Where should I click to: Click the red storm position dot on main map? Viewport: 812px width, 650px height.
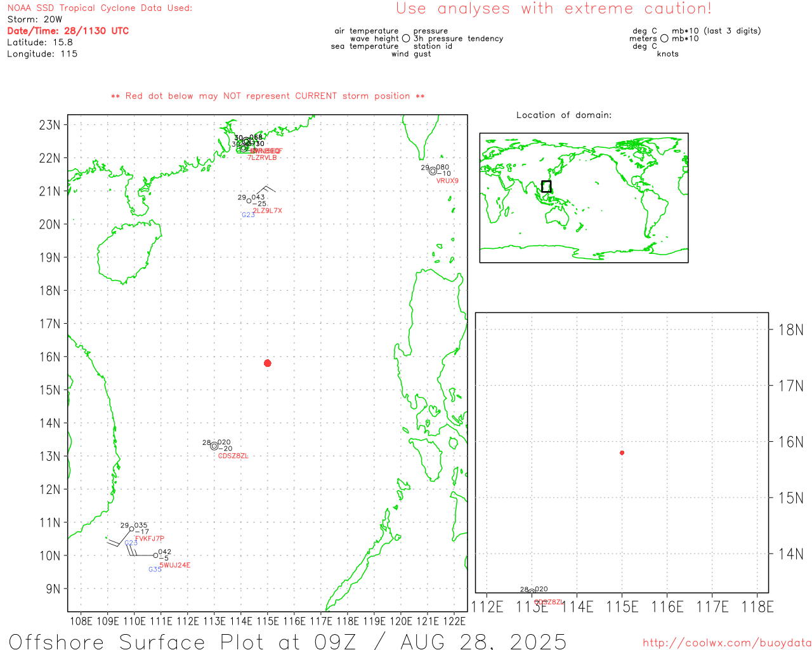(x=268, y=363)
